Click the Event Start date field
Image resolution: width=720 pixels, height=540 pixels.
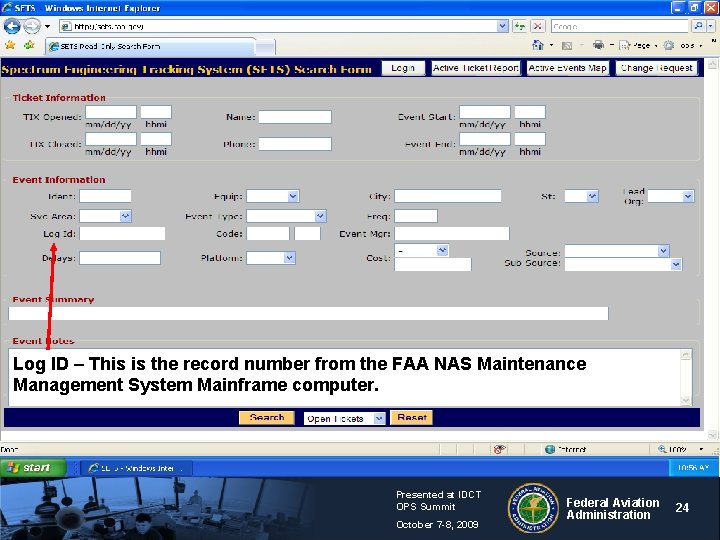(484, 112)
